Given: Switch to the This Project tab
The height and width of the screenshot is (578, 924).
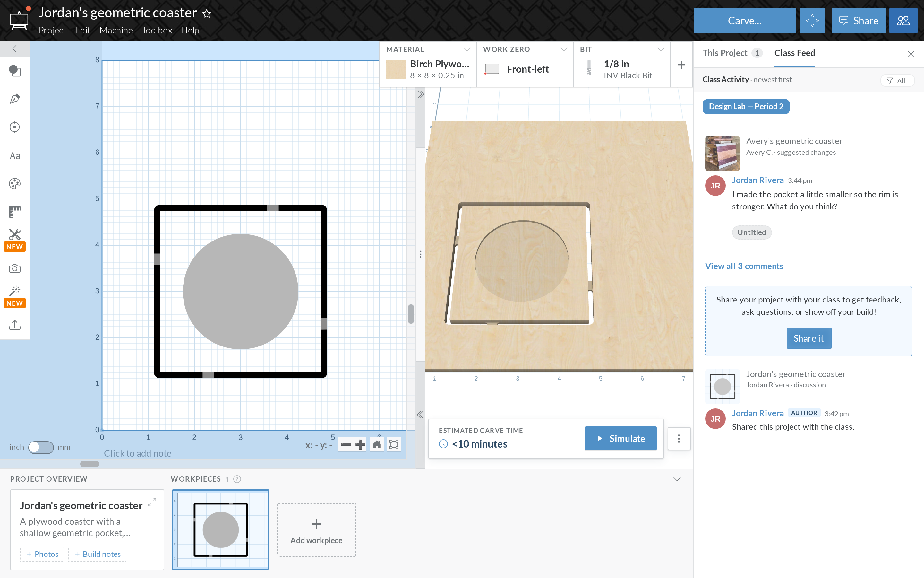Looking at the screenshot, I should [732, 53].
